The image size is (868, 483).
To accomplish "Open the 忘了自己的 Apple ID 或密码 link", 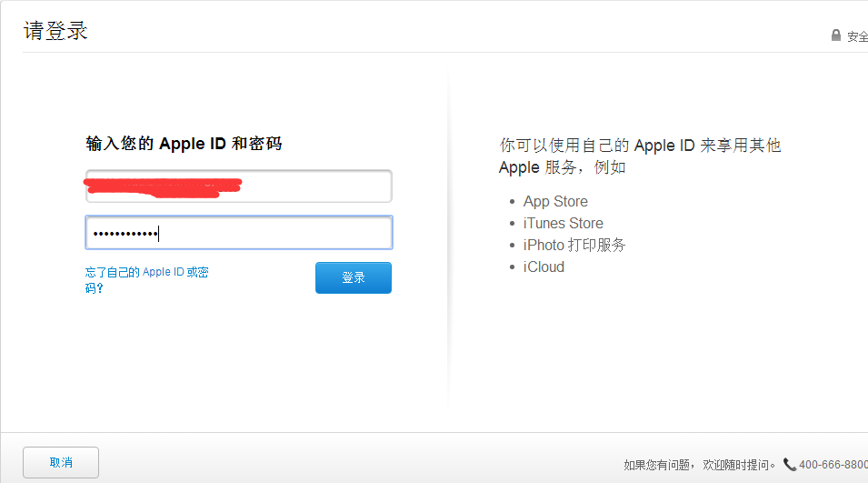I will 146,279.
